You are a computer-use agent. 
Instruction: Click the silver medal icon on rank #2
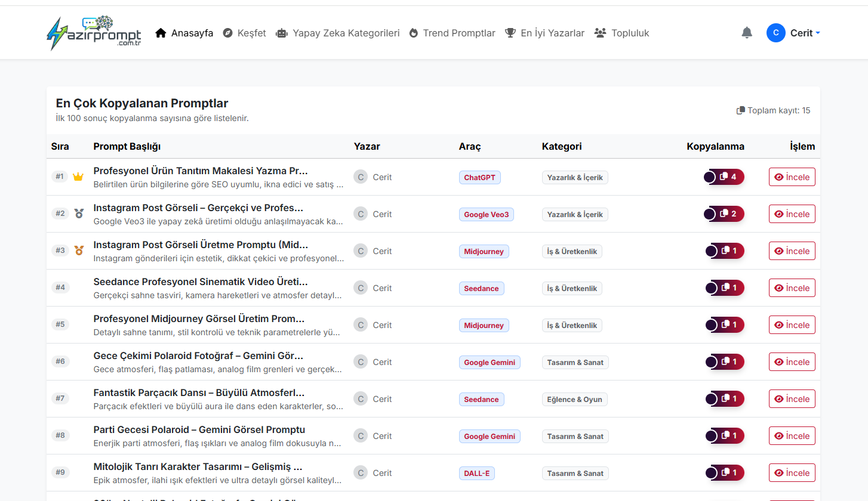tap(79, 214)
